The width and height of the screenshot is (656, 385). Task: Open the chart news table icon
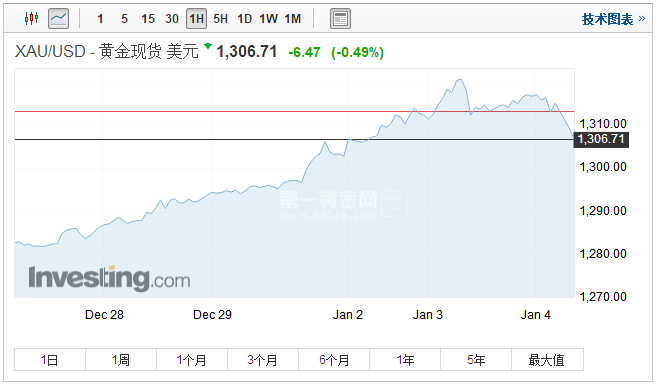tap(340, 19)
